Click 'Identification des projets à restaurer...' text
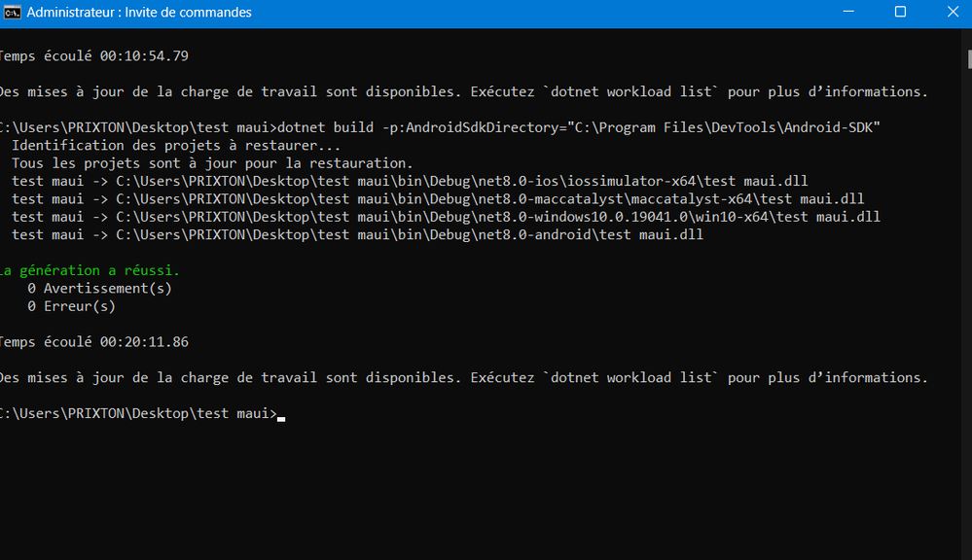The width and height of the screenshot is (972, 560). (176, 146)
